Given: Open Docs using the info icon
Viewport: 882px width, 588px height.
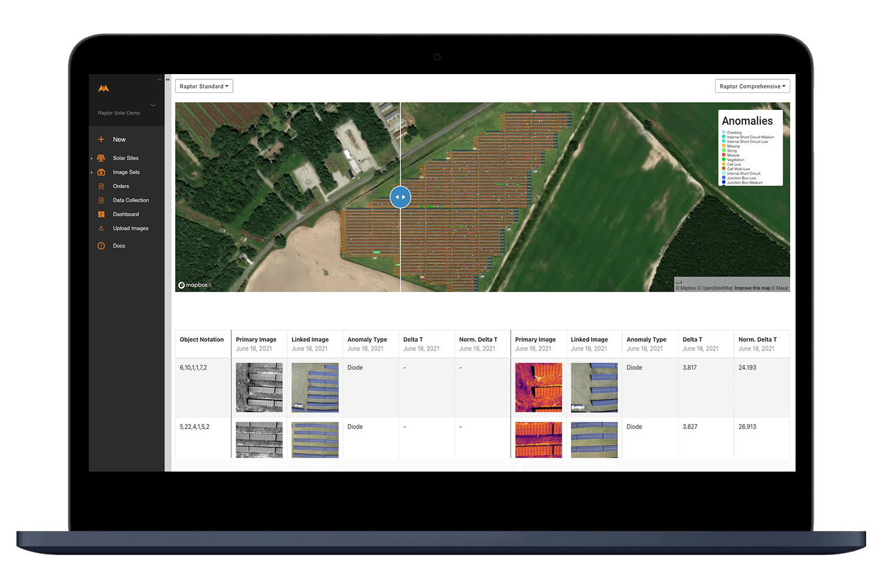Looking at the screenshot, I should click(102, 245).
